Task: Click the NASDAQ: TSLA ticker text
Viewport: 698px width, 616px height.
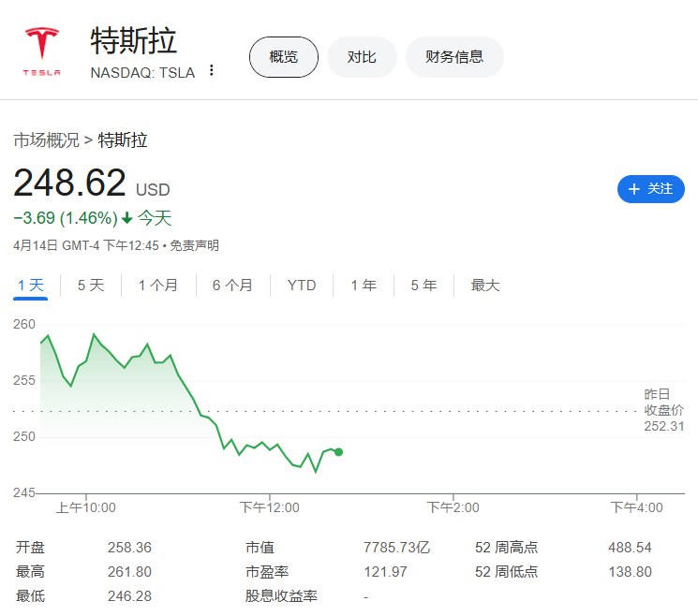Action: (x=142, y=72)
